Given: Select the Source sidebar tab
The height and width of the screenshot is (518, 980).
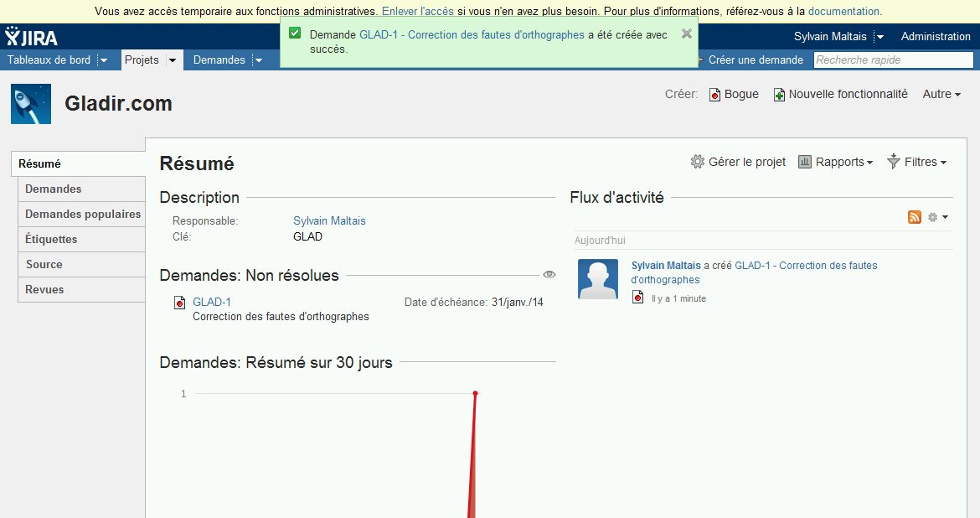Looking at the screenshot, I should (81, 264).
